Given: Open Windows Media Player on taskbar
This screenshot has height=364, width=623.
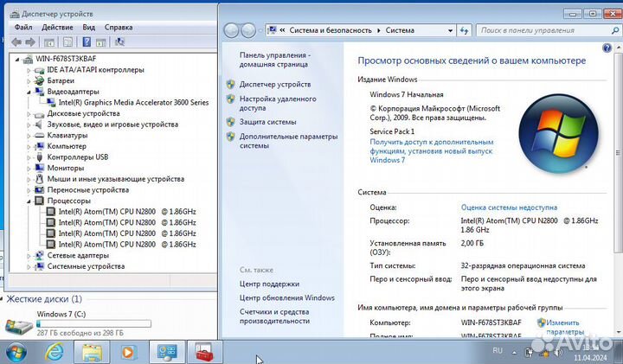Looking at the screenshot, I should pyautogui.click(x=128, y=352).
